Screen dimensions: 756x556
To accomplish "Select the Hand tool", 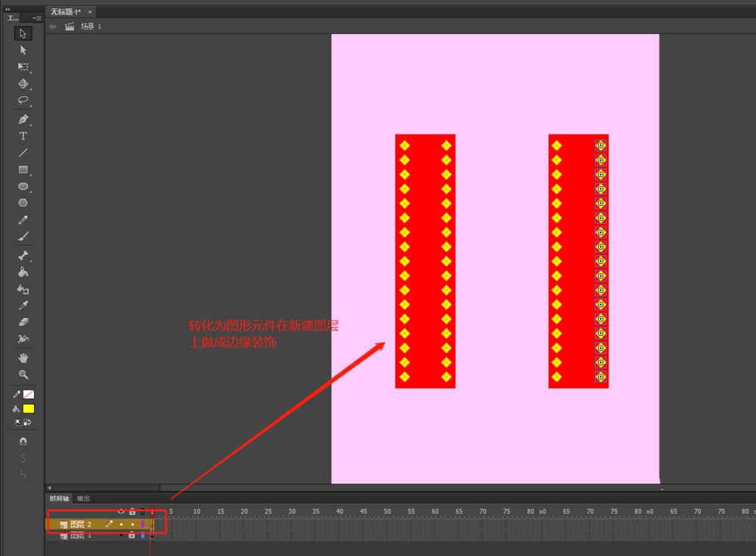I will point(23,357).
